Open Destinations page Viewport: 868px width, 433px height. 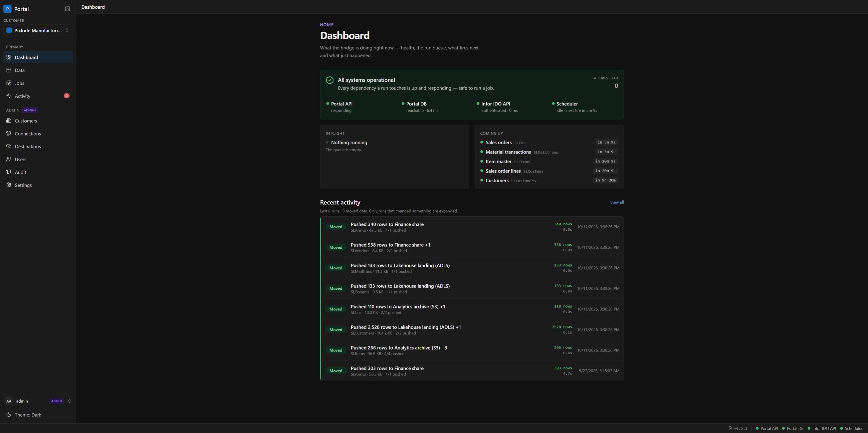pos(38,146)
